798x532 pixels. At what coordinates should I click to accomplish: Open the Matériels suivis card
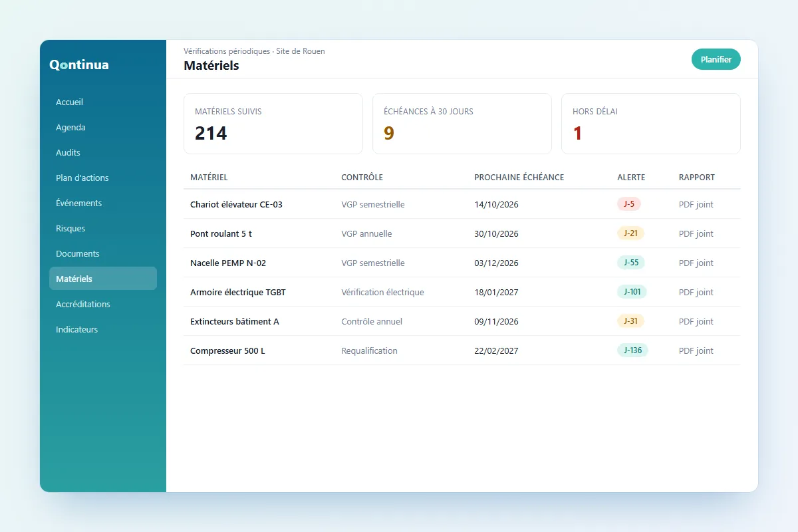point(273,124)
